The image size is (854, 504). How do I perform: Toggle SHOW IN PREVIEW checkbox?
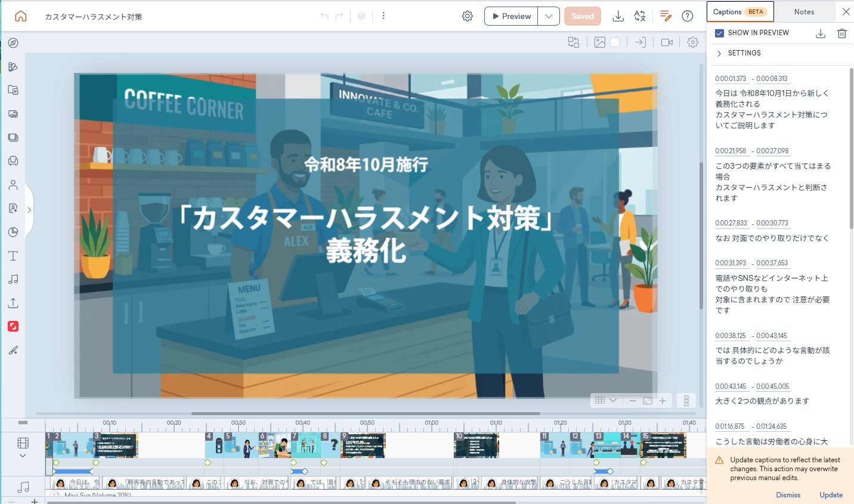[720, 33]
